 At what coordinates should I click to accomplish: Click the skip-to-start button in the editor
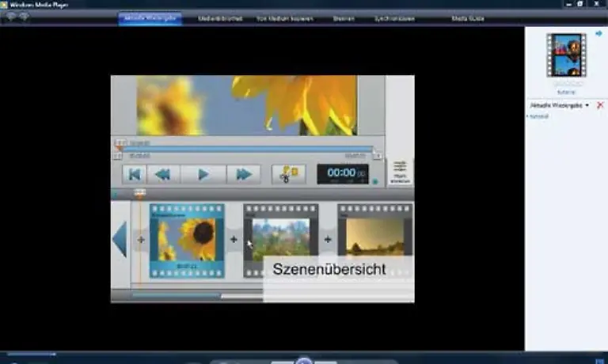(x=135, y=174)
